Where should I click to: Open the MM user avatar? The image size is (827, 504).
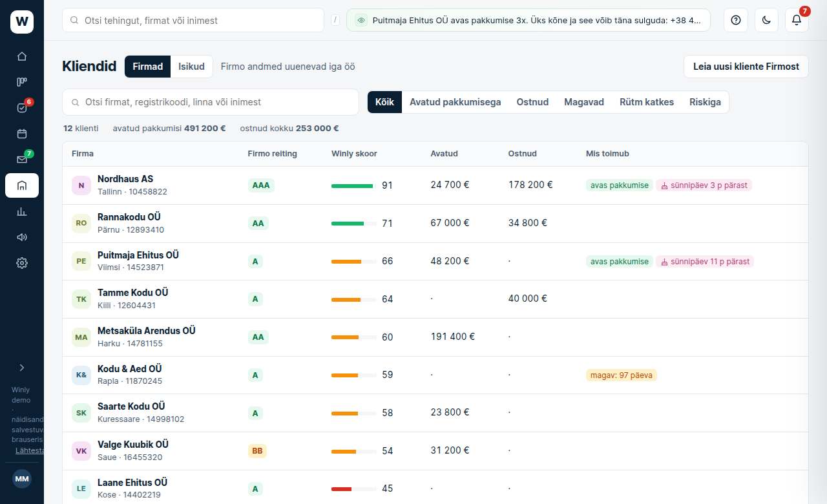(x=22, y=479)
